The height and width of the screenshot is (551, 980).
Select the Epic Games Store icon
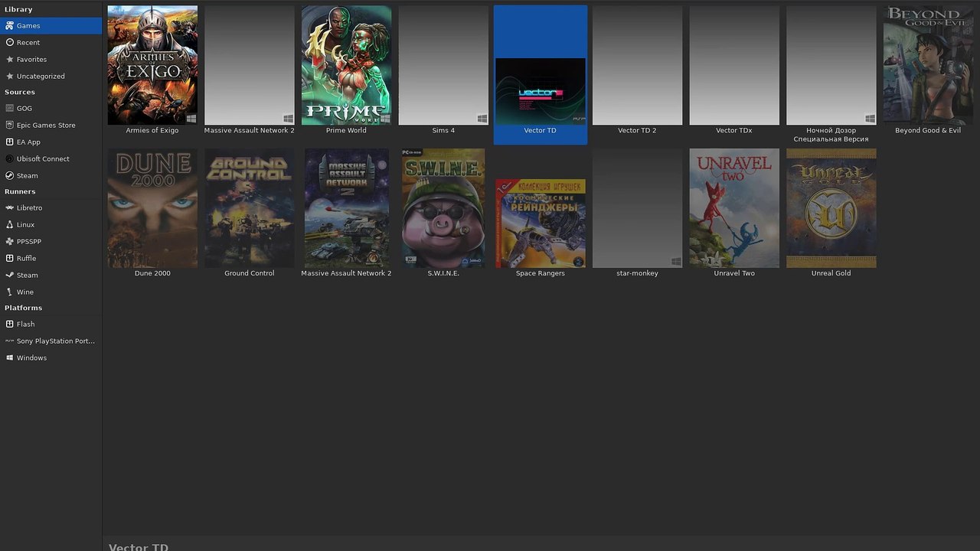tap(9, 126)
